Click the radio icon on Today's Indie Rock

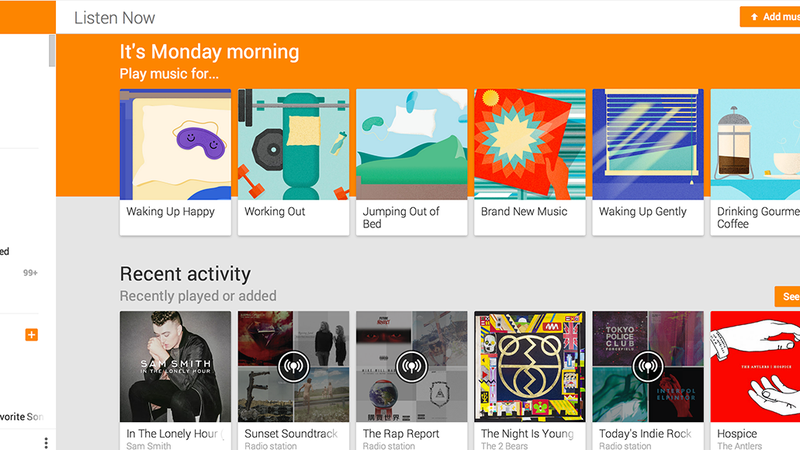(x=648, y=366)
